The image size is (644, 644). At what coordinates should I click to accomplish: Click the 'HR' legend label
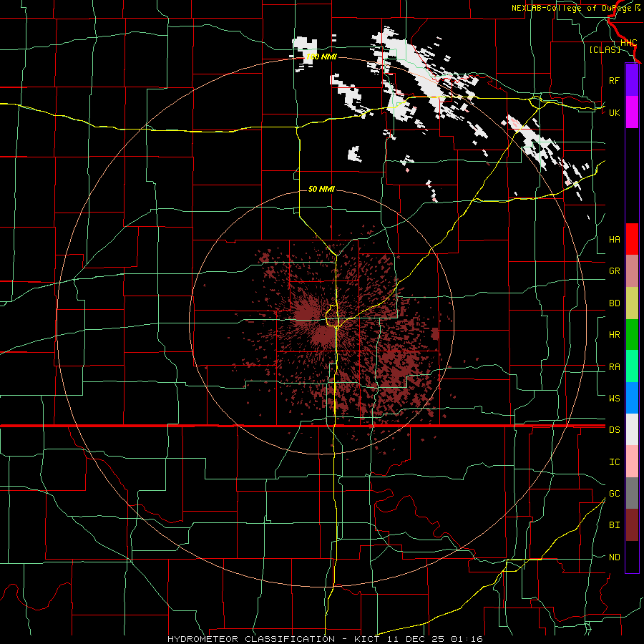614,335
